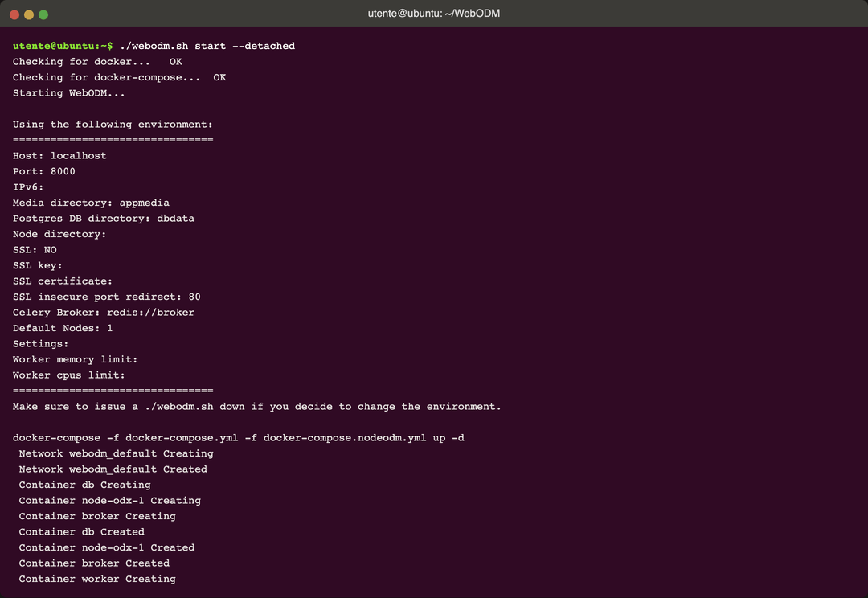Click 'Container node-odx-1 Created' line
This screenshot has width=868, height=598.
point(106,547)
